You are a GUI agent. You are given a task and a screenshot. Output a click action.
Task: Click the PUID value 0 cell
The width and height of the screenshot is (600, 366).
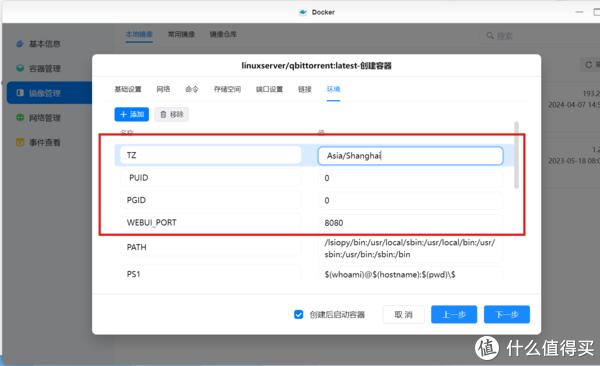click(410, 178)
